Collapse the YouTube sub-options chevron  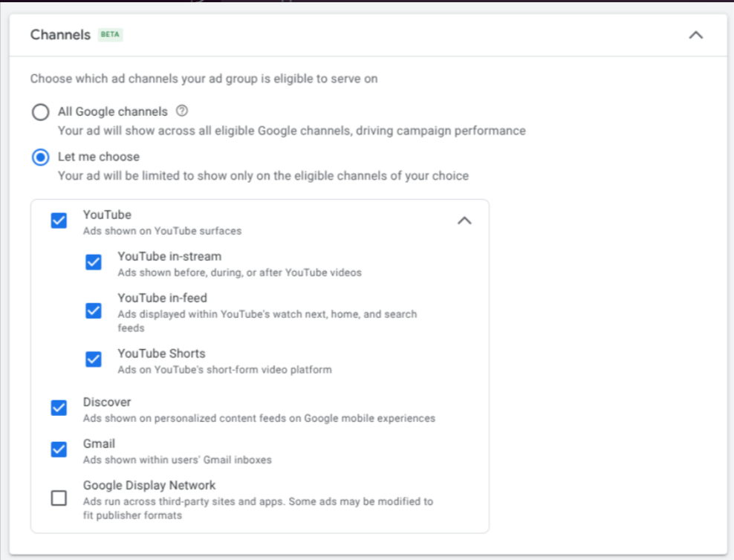(x=464, y=221)
